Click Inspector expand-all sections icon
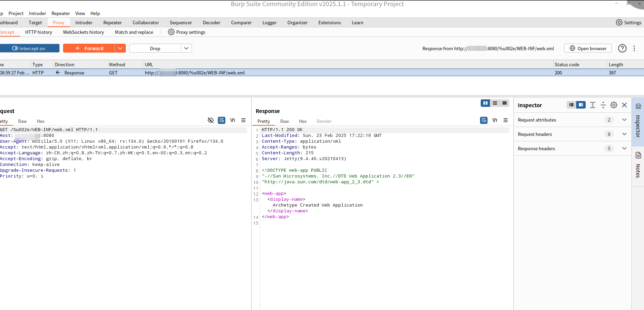644x310 pixels. coord(593,105)
